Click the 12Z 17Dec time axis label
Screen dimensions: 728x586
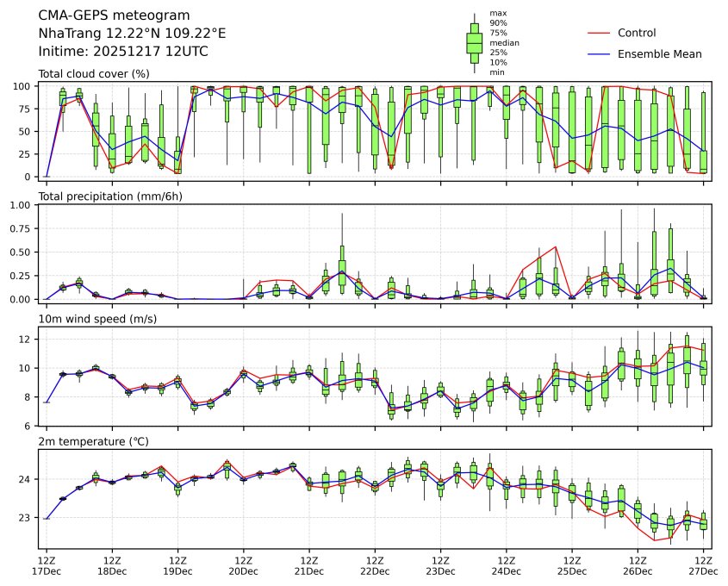point(47,564)
